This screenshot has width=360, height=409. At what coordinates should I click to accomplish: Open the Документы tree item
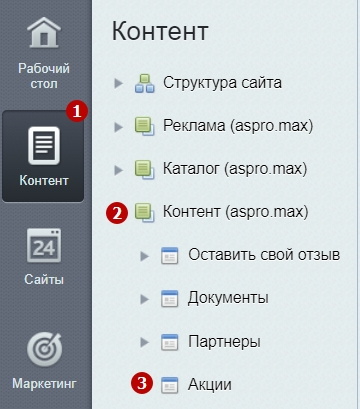pos(228,298)
